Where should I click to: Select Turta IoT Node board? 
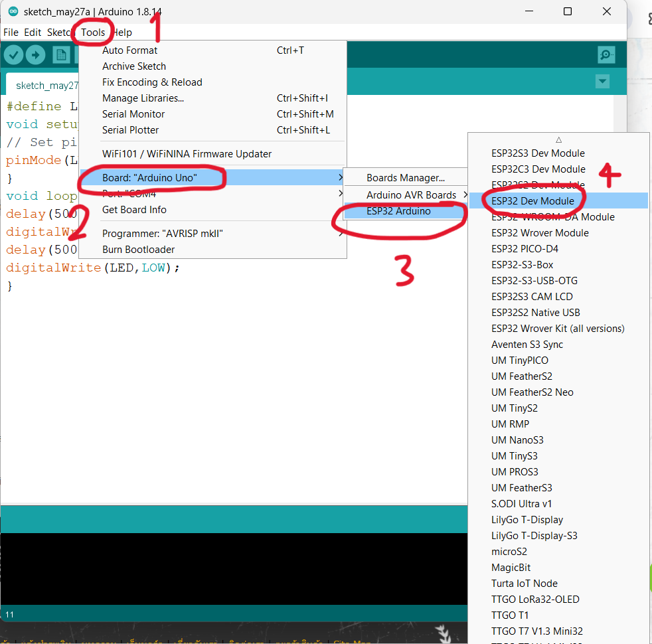point(558,584)
